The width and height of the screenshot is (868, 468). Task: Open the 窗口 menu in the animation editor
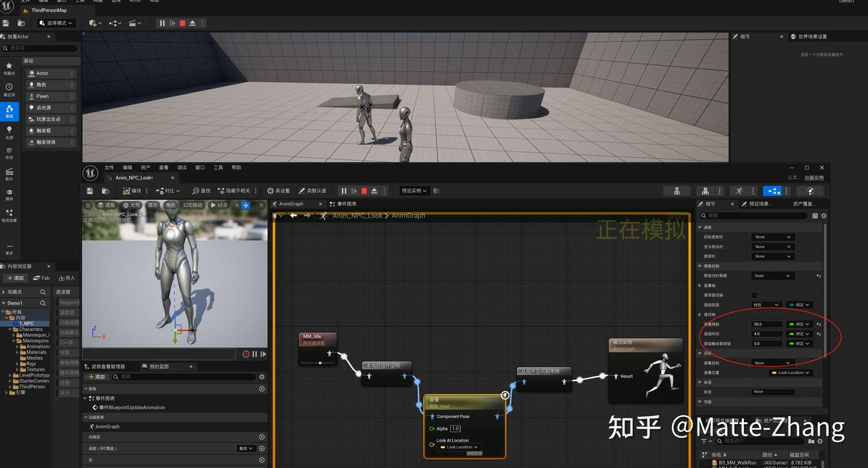click(199, 167)
